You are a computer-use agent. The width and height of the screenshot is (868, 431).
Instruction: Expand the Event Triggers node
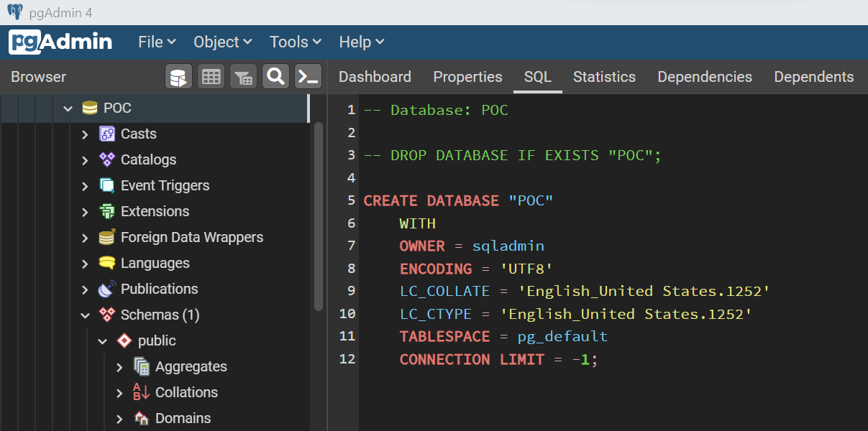(x=86, y=186)
